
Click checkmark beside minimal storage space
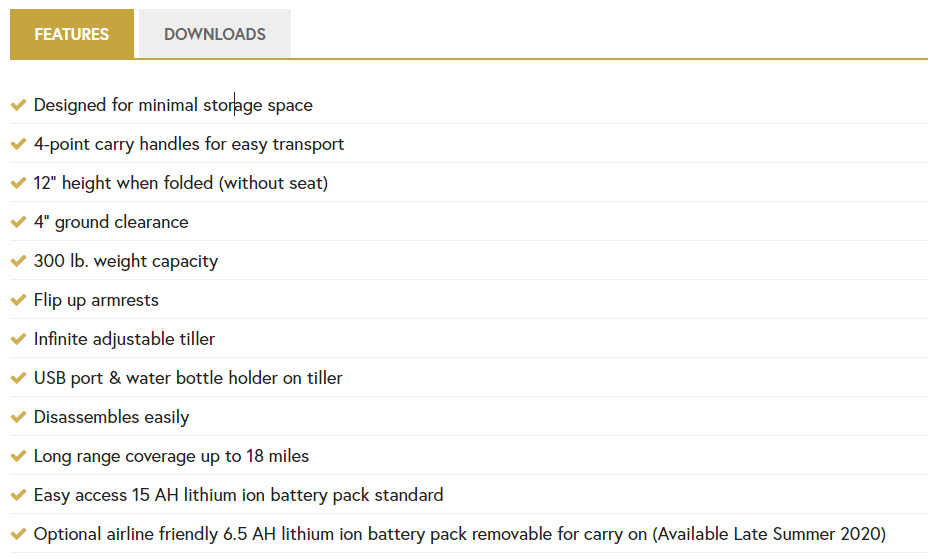click(18, 105)
